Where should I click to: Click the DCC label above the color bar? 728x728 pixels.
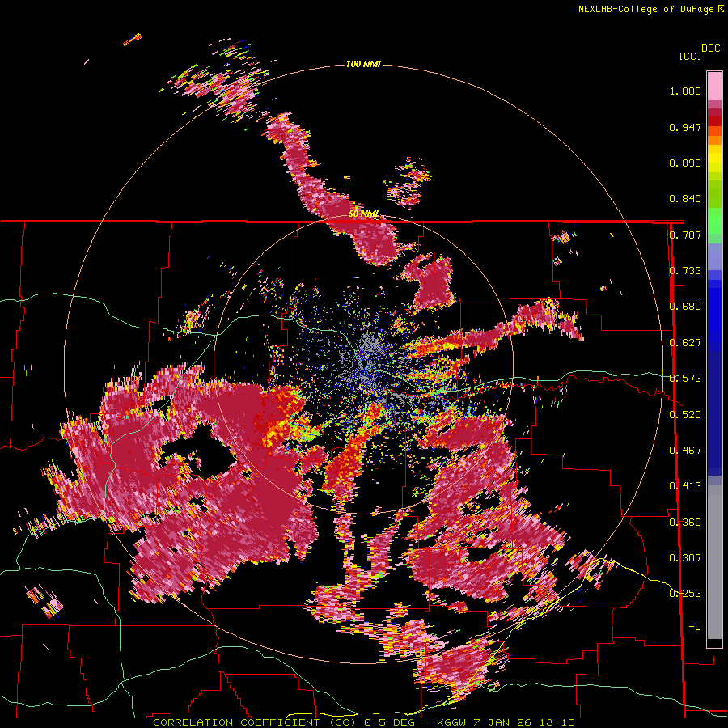point(710,49)
